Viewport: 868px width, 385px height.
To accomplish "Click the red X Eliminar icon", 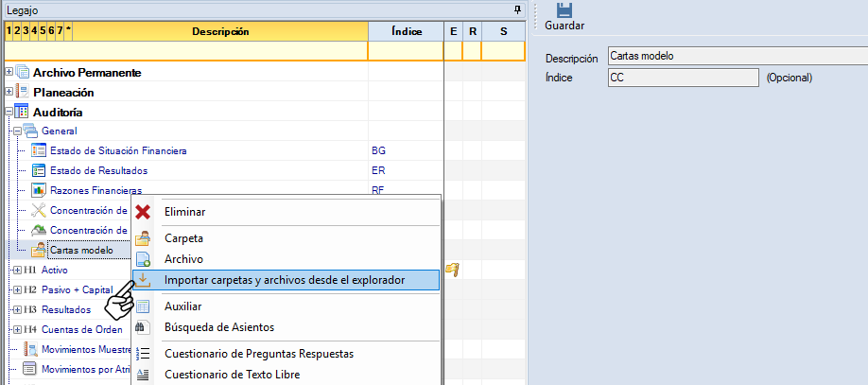I will click(x=143, y=212).
